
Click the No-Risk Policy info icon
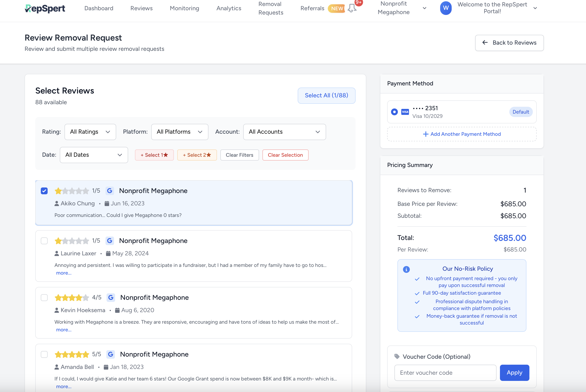click(x=406, y=269)
